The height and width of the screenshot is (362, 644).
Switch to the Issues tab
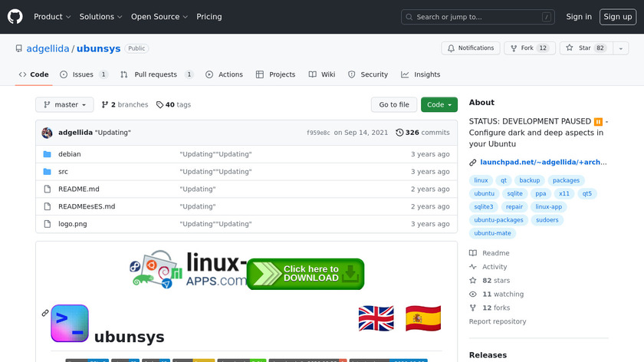pos(83,74)
